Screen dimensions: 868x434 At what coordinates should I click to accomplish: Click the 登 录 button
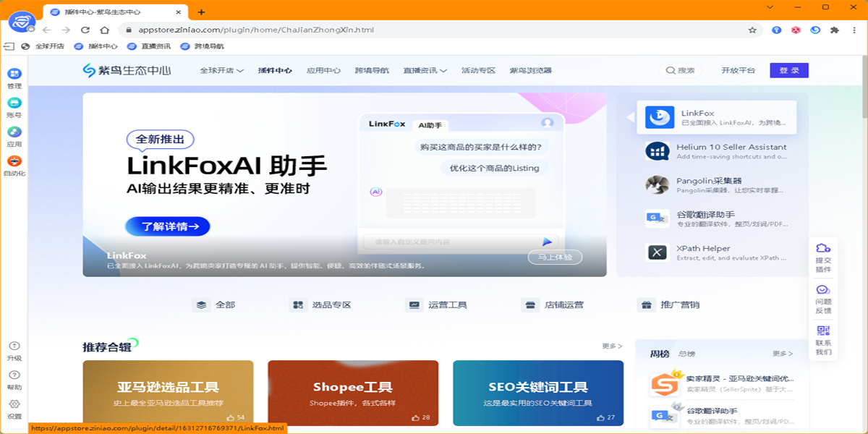tap(788, 70)
